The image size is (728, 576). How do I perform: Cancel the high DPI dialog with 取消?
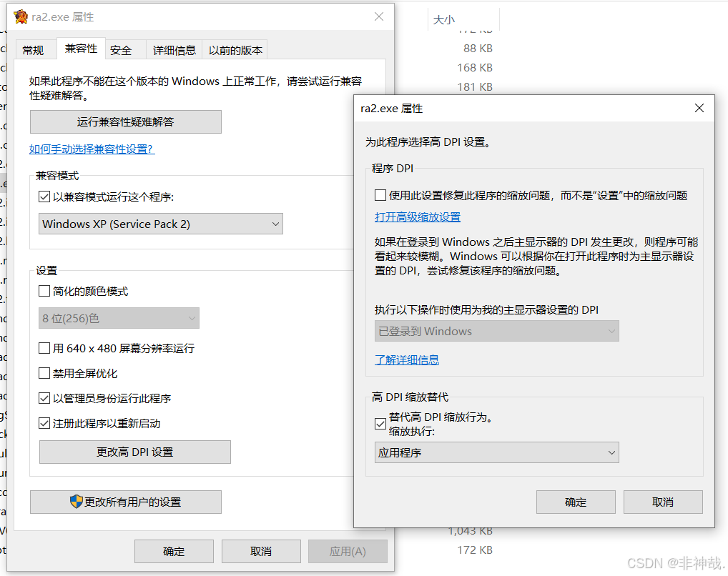663,502
